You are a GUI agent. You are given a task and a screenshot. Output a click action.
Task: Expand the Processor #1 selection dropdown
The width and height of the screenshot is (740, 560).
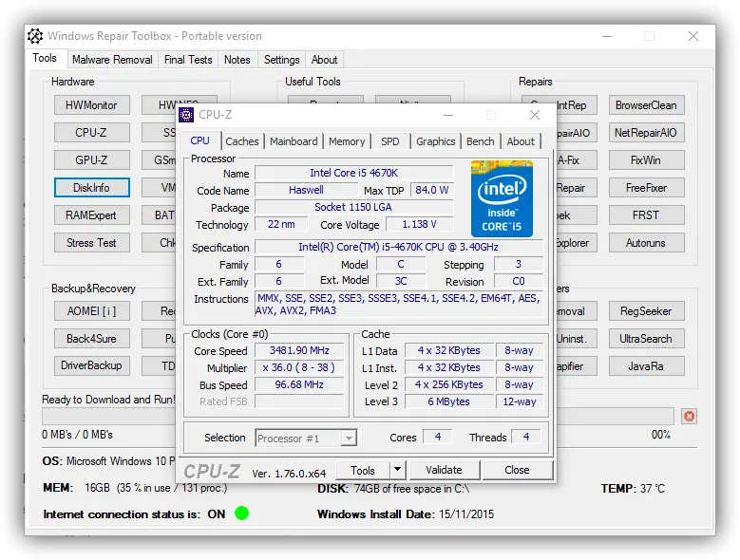pos(349,438)
